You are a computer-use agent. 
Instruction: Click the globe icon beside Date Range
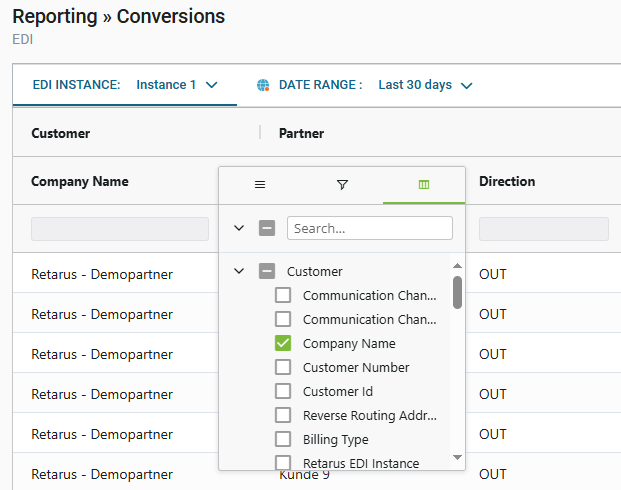[264, 85]
